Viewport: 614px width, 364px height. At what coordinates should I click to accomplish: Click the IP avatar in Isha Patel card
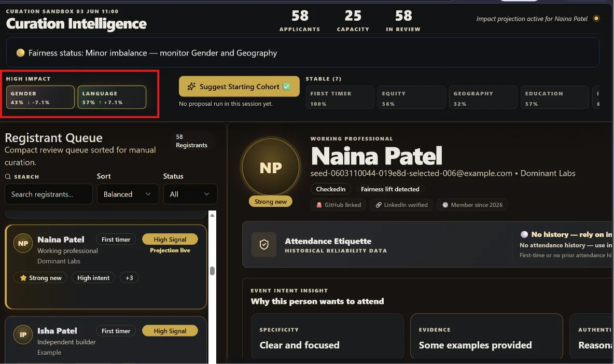point(23,334)
